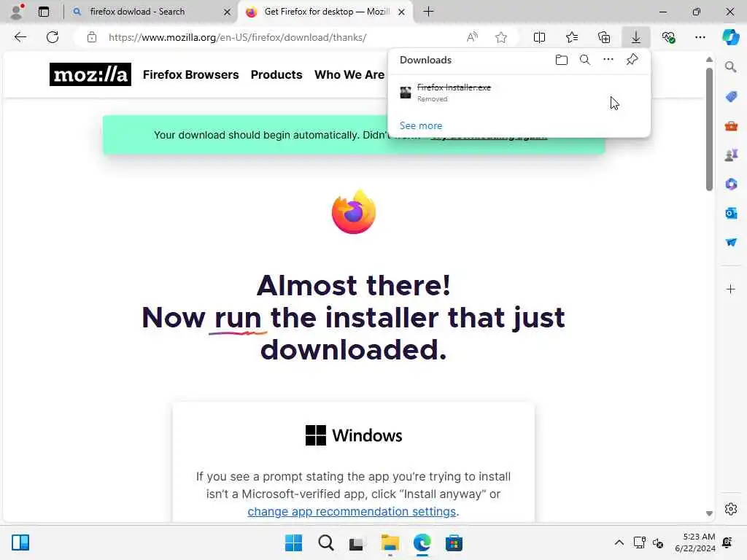The image size is (747, 560).
Task: Click the address bar URL
Action: pyautogui.click(x=237, y=37)
